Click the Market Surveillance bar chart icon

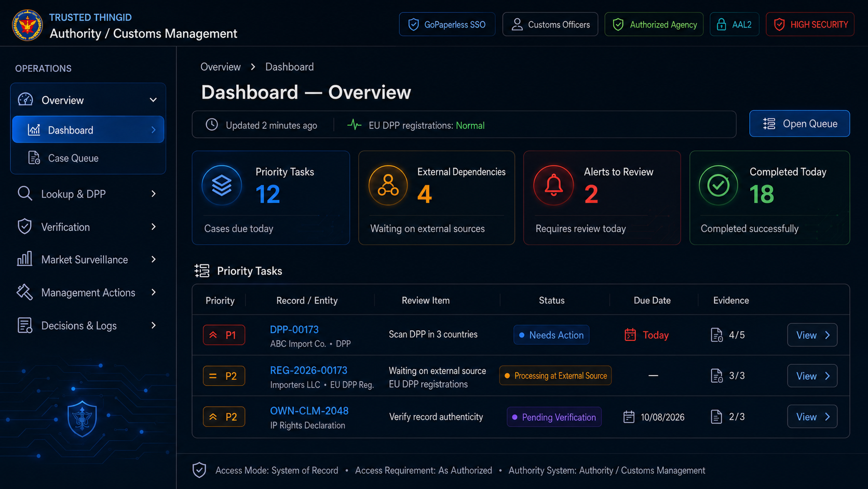24,259
